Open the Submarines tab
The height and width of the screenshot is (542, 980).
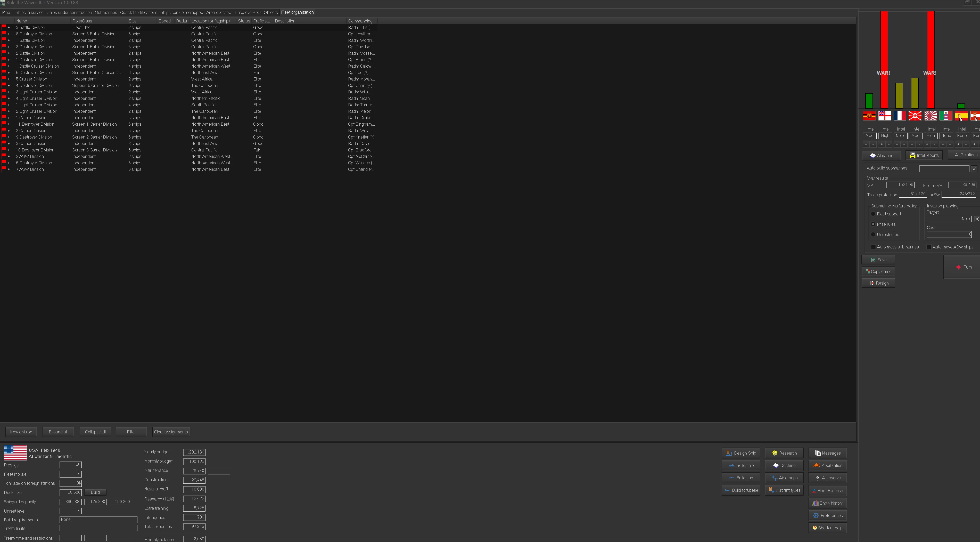(106, 12)
